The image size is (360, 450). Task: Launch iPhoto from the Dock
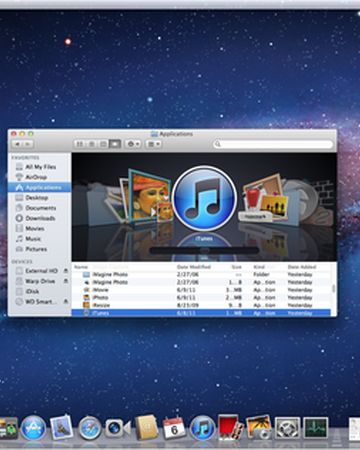click(x=259, y=427)
